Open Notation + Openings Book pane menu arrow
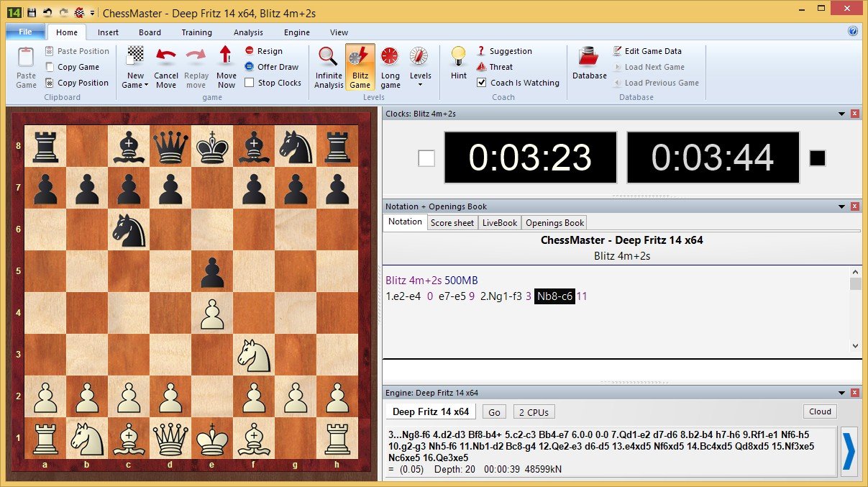This screenshot has width=868, height=487. [x=841, y=206]
